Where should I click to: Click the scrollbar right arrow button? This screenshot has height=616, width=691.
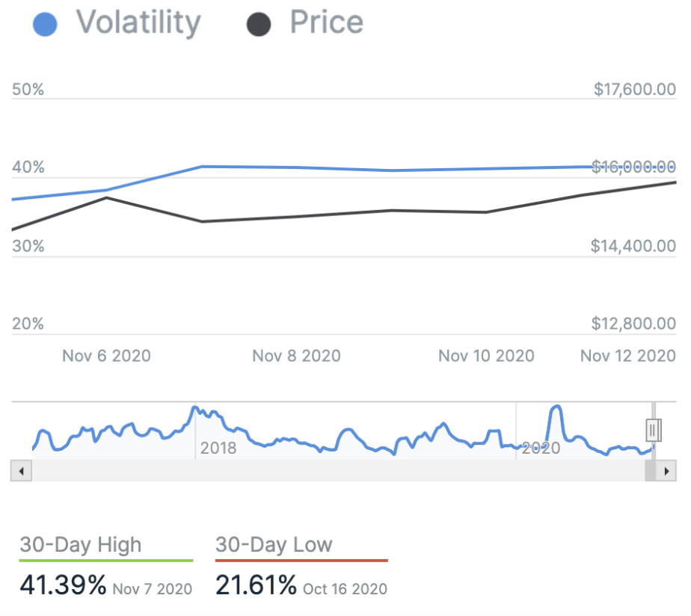click(666, 471)
